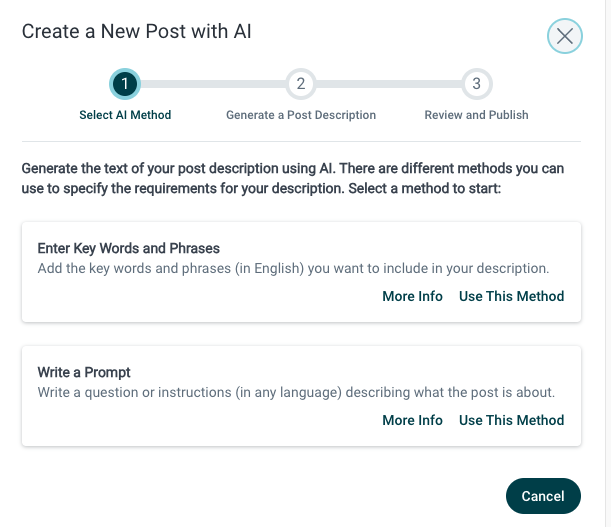Click the dialog's right-edge vertical scrollbar

pos(608,264)
